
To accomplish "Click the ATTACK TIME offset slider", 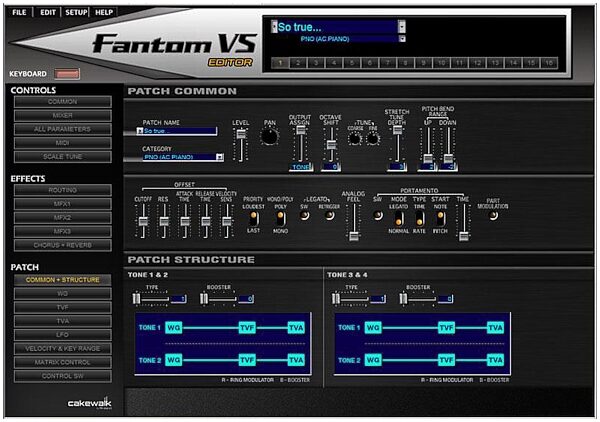I will pos(185,221).
